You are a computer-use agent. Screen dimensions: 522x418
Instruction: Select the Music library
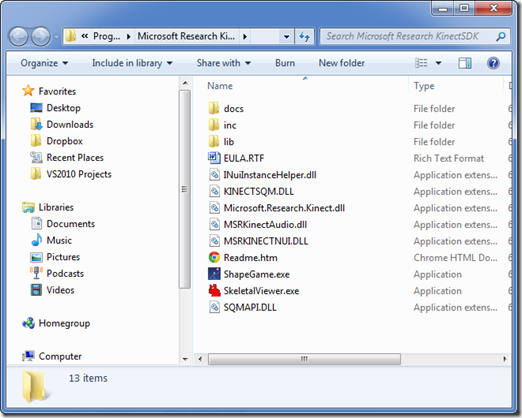click(x=51, y=240)
